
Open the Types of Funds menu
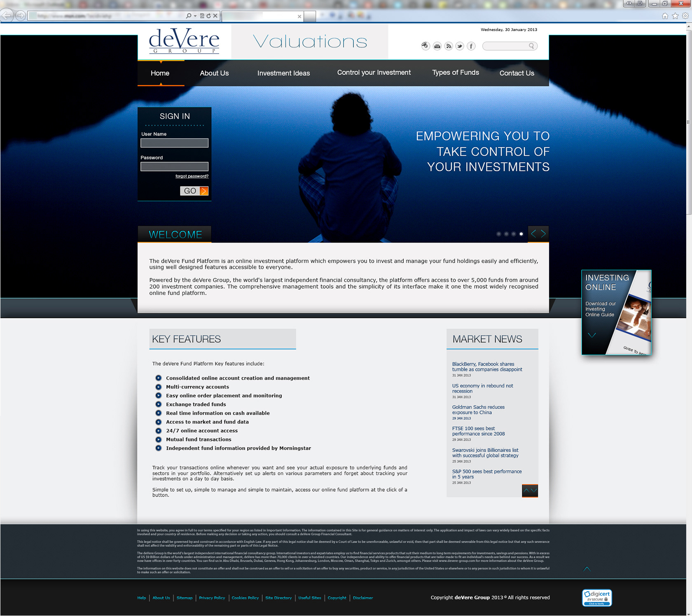tap(456, 72)
